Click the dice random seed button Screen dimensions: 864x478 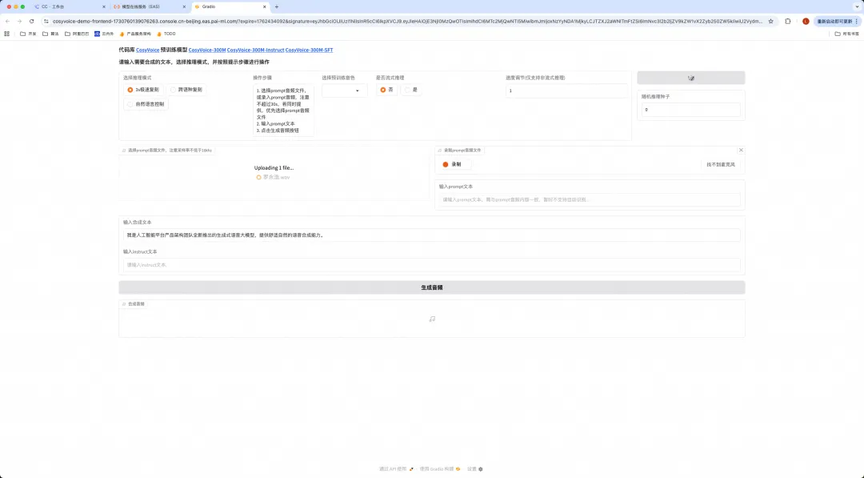coord(691,78)
